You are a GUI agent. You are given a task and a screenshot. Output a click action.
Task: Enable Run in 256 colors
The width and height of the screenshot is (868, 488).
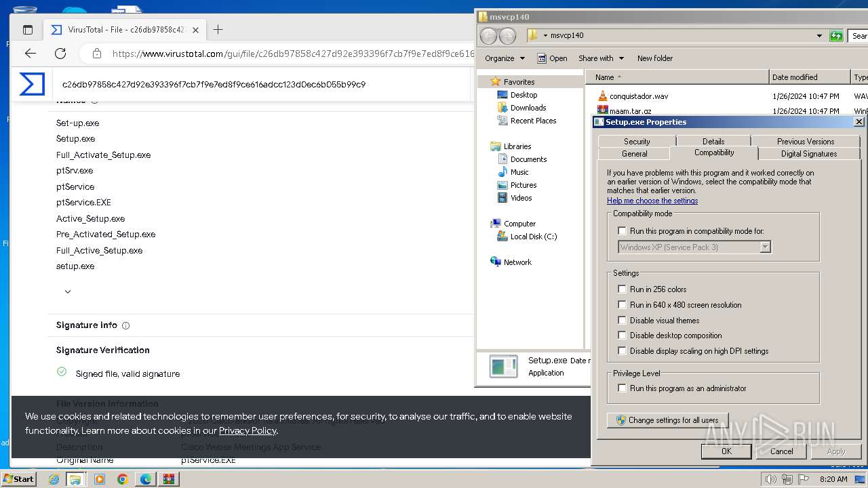point(622,289)
